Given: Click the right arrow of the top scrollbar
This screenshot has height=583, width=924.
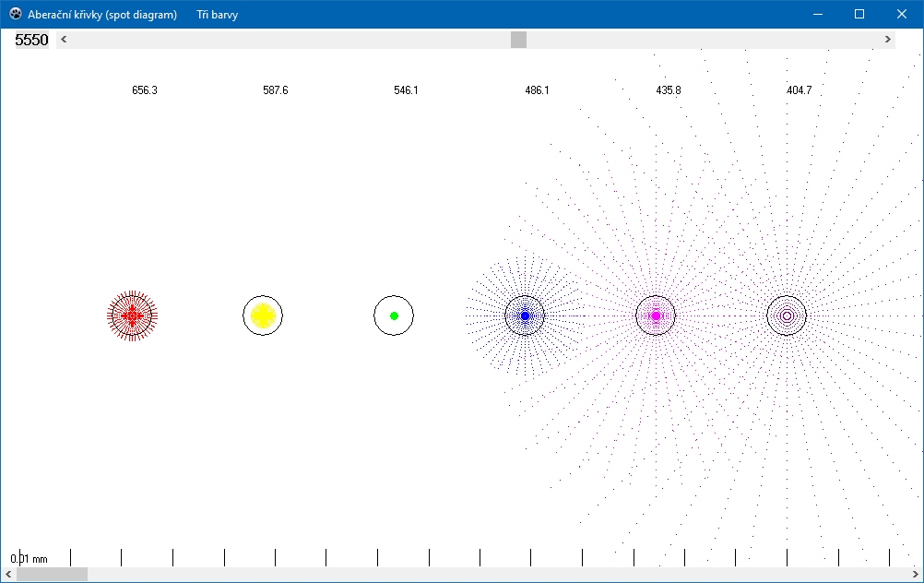Looking at the screenshot, I should tap(888, 40).
